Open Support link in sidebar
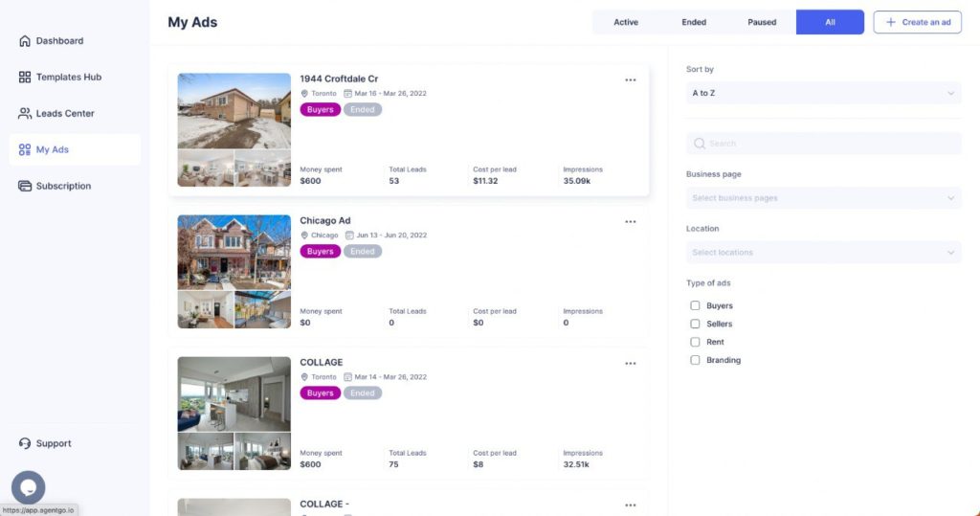 click(54, 443)
